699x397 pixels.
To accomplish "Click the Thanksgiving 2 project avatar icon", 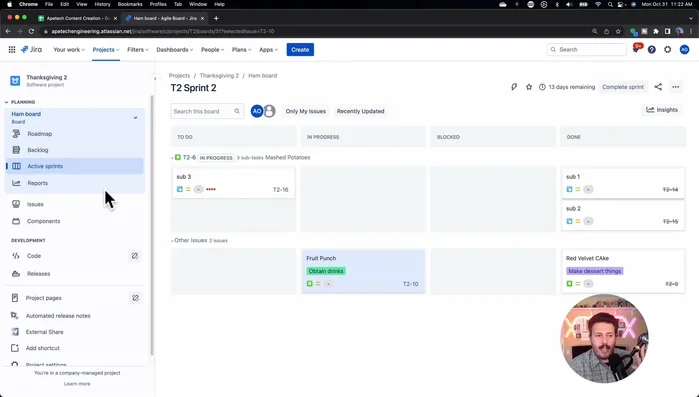I will [x=15, y=81].
